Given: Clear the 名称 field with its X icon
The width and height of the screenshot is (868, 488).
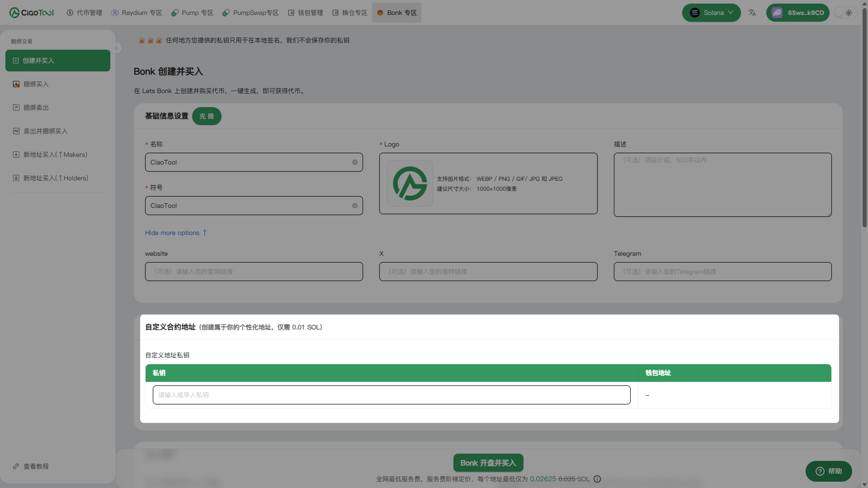Looking at the screenshot, I should pyautogui.click(x=355, y=162).
